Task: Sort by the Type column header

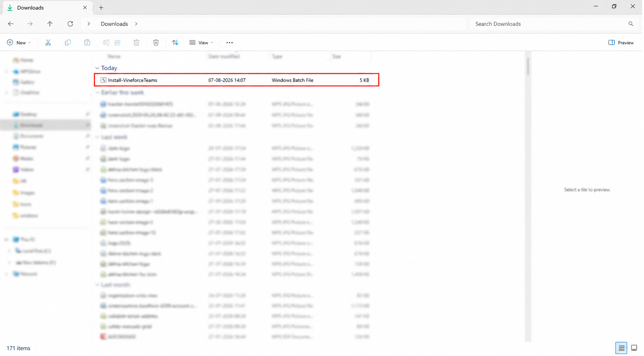Action: click(x=277, y=56)
